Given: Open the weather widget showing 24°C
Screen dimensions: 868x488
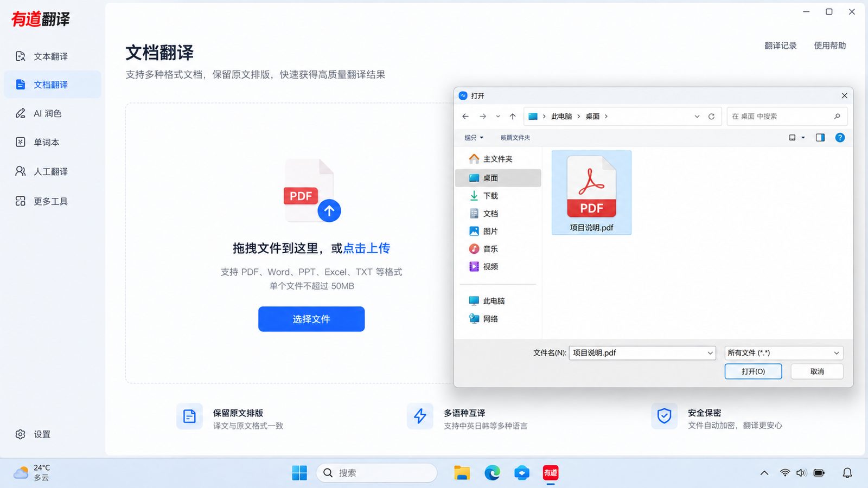Looking at the screenshot, I should [x=33, y=473].
